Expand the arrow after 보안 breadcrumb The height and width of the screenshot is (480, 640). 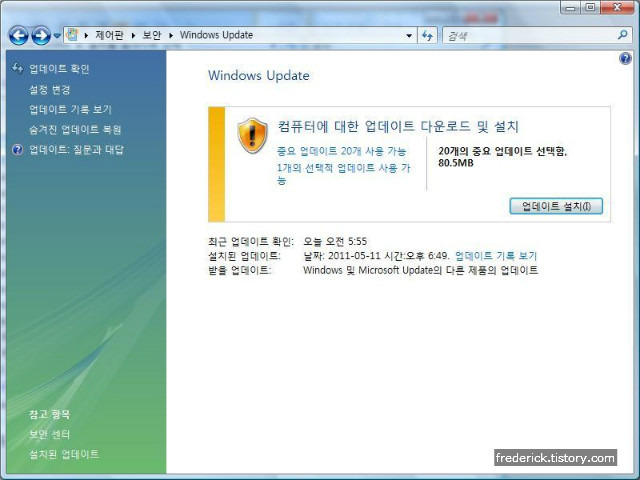click(171, 36)
